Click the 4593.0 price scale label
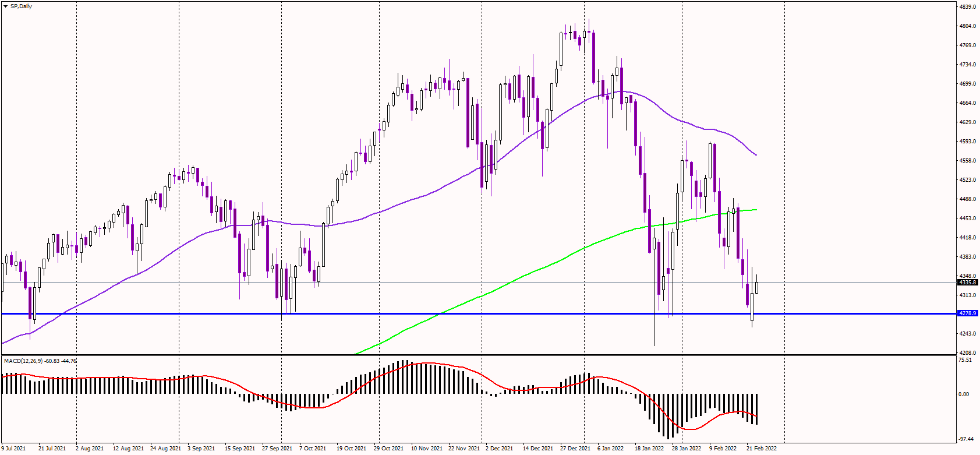The width and height of the screenshot is (980, 455). click(968, 142)
